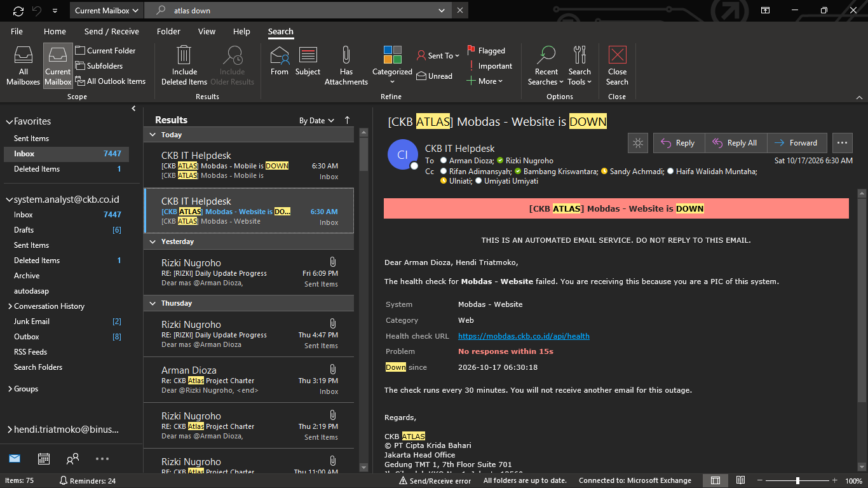The height and width of the screenshot is (488, 868).
Task: Click in the search box field
Action: (x=299, y=11)
